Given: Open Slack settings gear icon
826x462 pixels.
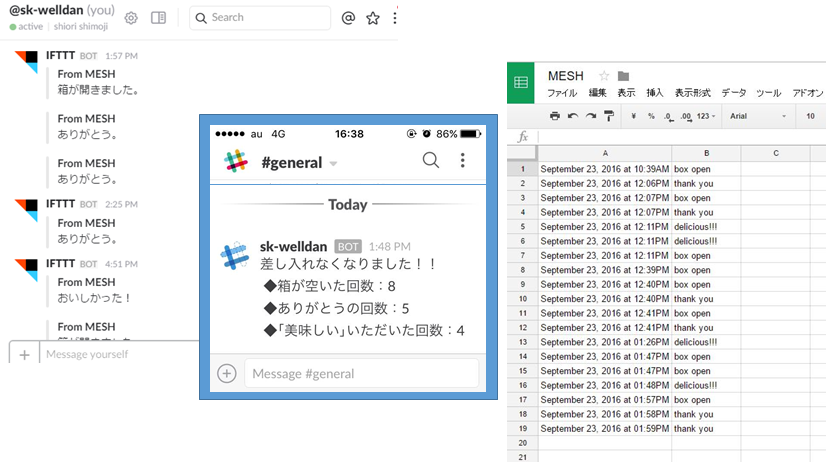Looking at the screenshot, I should 131,18.
